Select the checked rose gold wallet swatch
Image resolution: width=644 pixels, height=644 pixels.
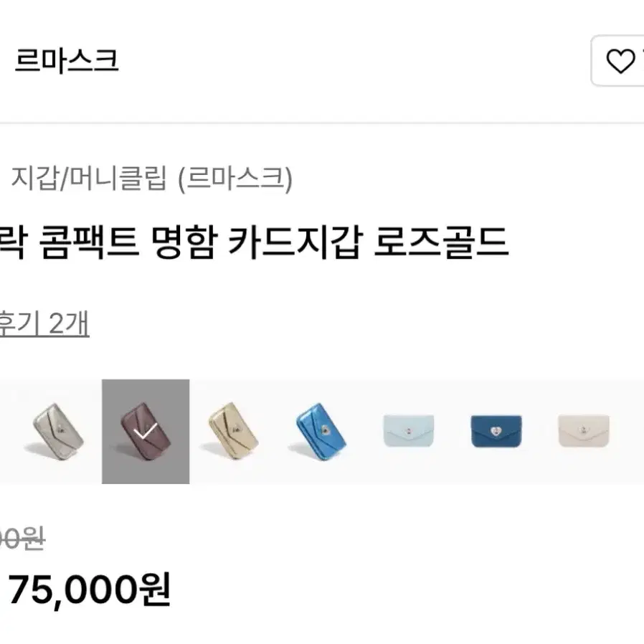click(x=146, y=431)
